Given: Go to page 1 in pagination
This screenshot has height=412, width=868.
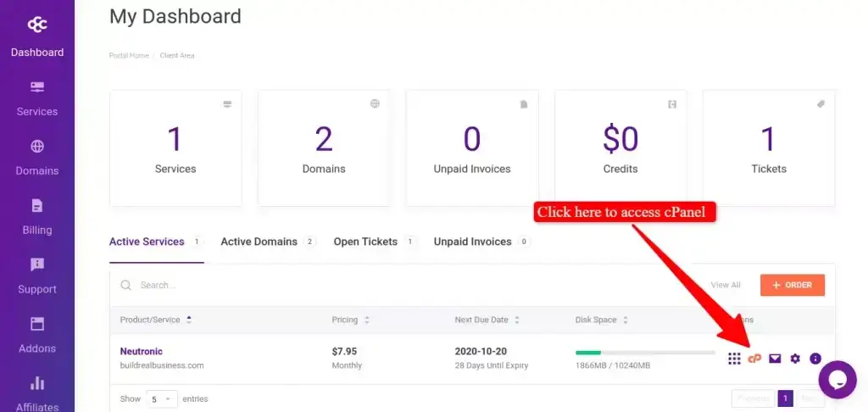Looking at the screenshot, I should pyautogui.click(x=785, y=398).
